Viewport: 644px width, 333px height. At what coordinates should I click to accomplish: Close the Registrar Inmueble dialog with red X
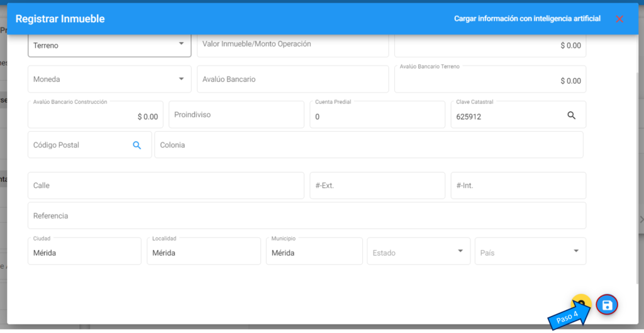pyautogui.click(x=619, y=19)
